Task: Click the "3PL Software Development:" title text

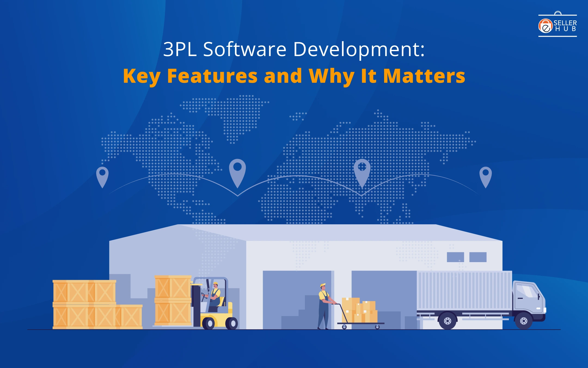Action: (294, 49)
